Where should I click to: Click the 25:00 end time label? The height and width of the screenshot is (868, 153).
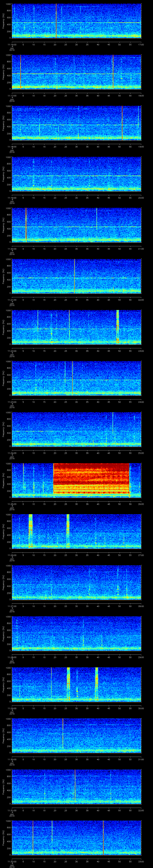pyautogui.click(x=141, y=453)
